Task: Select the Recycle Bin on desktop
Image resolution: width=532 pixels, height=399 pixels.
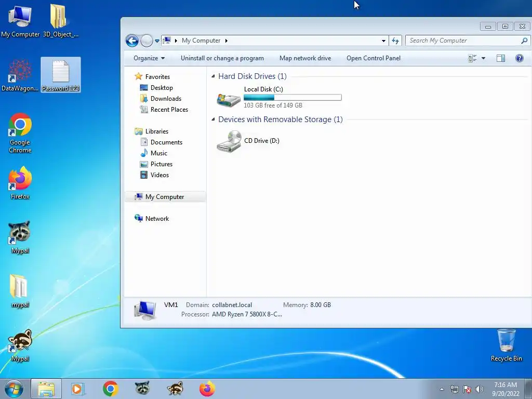Action: pyautogui.click(x=506, y=345)
